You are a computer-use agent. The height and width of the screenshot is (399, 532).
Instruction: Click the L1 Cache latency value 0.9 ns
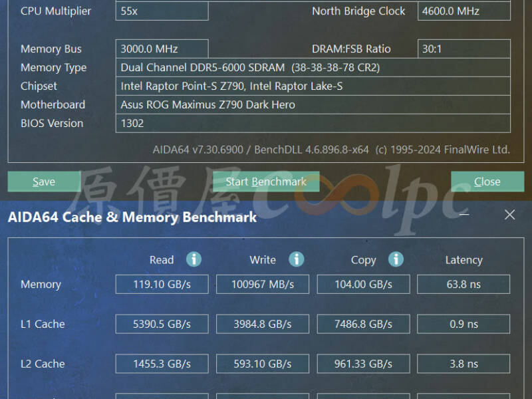pos(464,324)
